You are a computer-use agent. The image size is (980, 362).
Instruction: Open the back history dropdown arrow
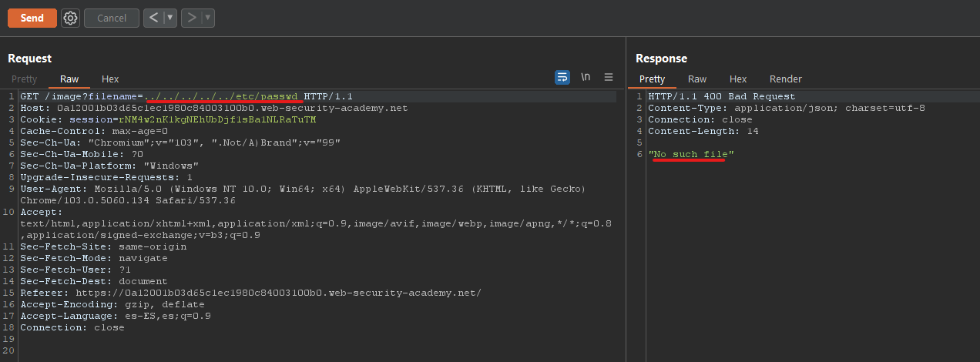coord(170,18)
